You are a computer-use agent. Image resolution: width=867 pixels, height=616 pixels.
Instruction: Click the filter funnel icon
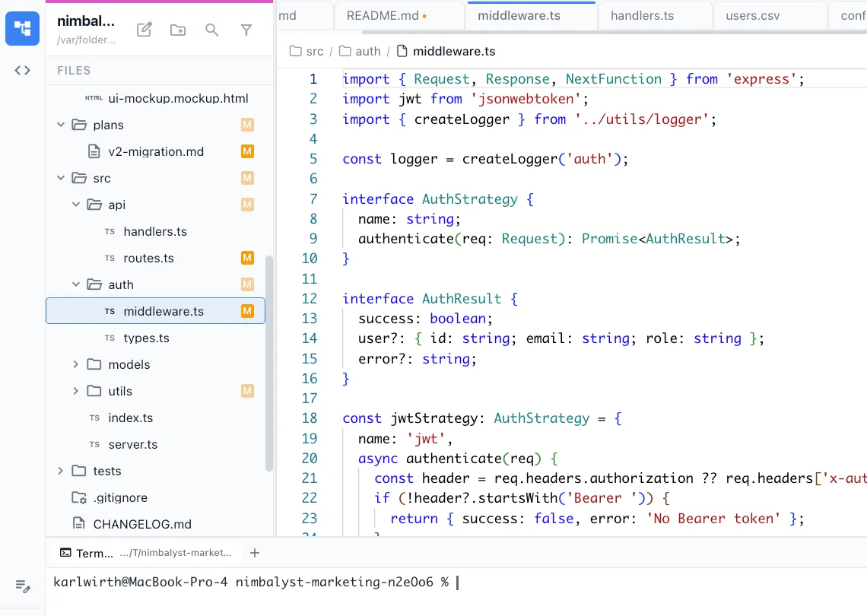click(x=246, y=30)
